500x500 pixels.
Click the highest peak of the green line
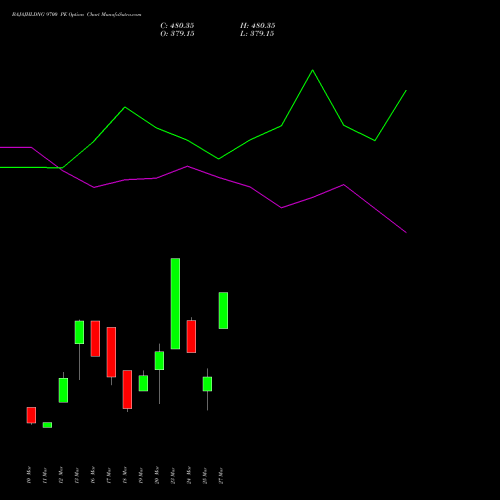(x=312, y=70)
